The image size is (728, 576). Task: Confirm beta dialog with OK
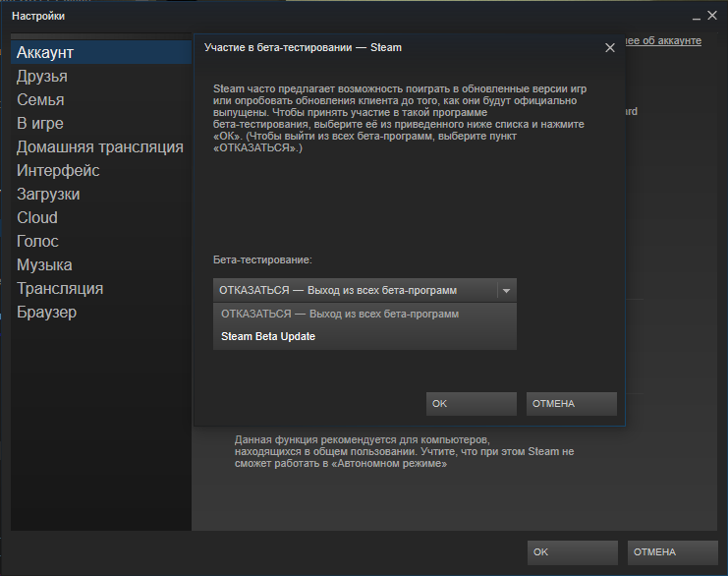point(472,404)
